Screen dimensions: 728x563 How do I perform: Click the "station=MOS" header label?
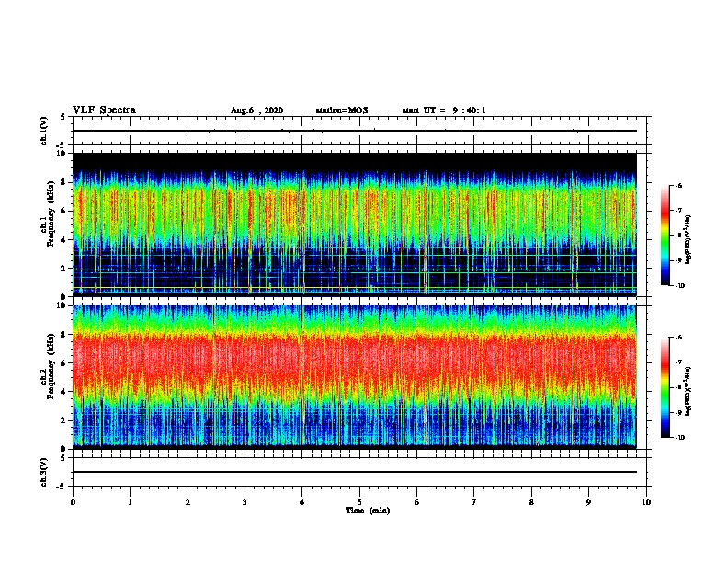click(342, 110)
